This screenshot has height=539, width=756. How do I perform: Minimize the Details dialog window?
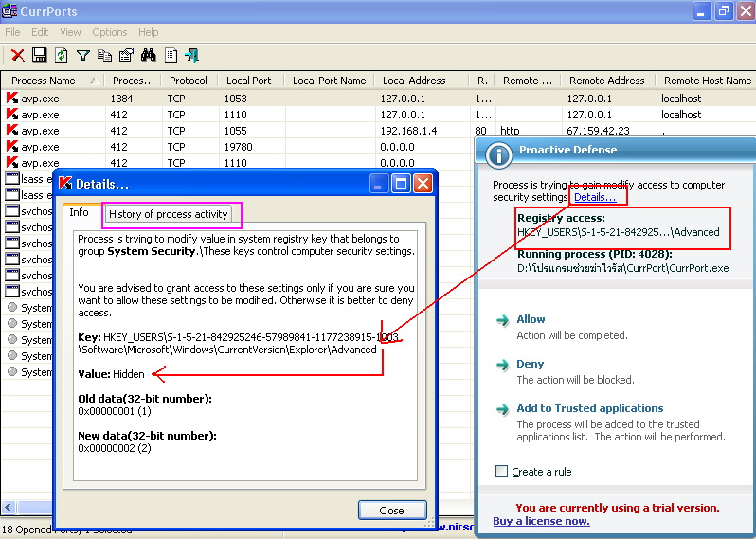(x=379, y=184)
